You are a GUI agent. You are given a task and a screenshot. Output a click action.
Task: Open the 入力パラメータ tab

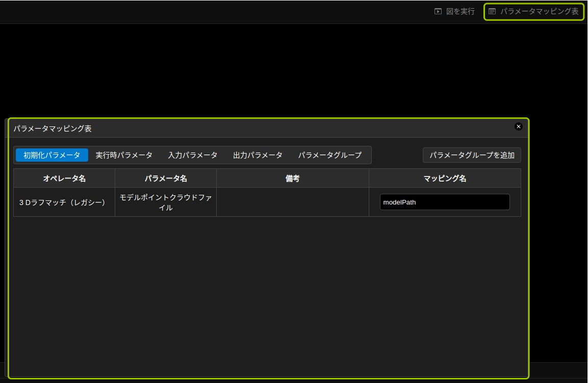[x=193, y=155]
